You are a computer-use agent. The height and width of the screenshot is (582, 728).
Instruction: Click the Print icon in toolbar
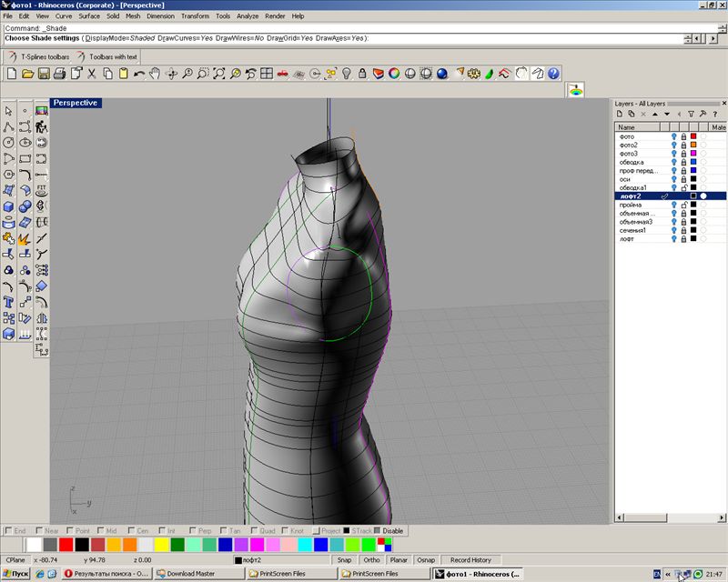[x=60, y=73]
